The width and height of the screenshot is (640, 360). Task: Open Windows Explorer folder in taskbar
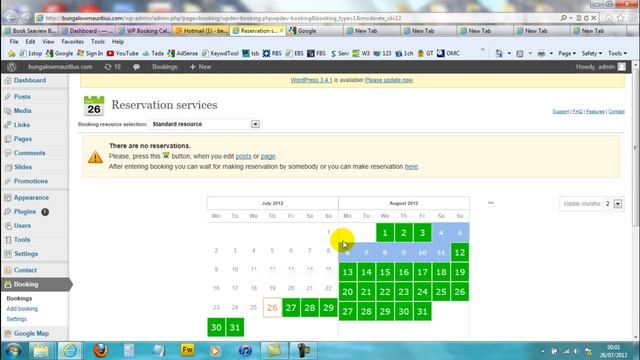pos(41,351)
